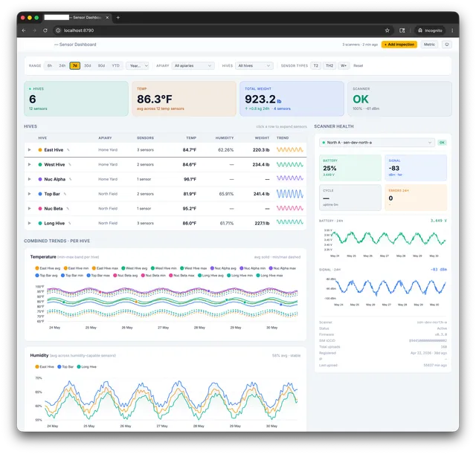
Task: Hide Nuc Alpha max series in temperature legend
Action: coord(283,268)
